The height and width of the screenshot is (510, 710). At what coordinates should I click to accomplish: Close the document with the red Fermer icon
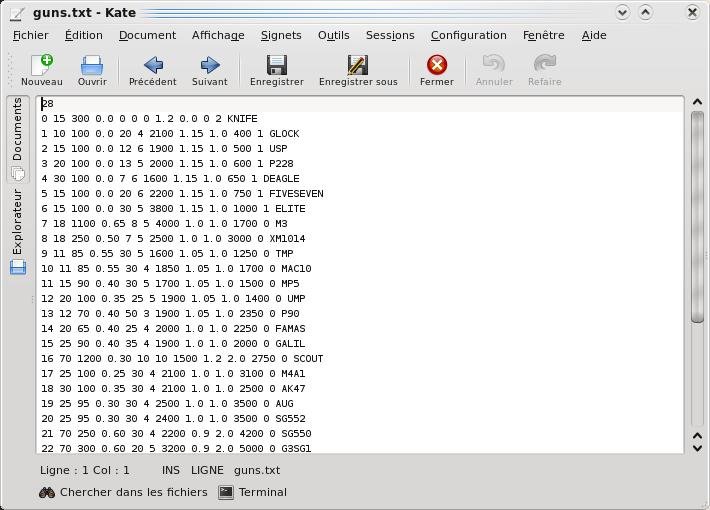437,65
